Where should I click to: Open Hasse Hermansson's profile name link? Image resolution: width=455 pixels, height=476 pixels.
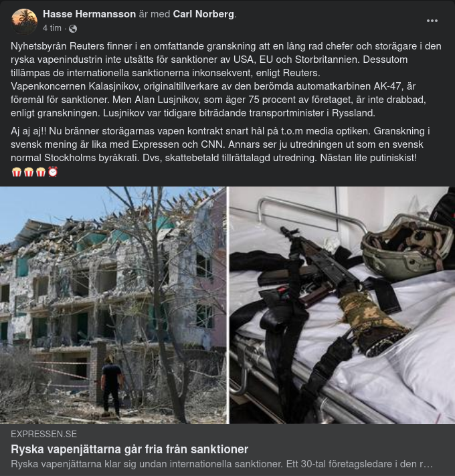pyautogui.click(x=89, y=14)
